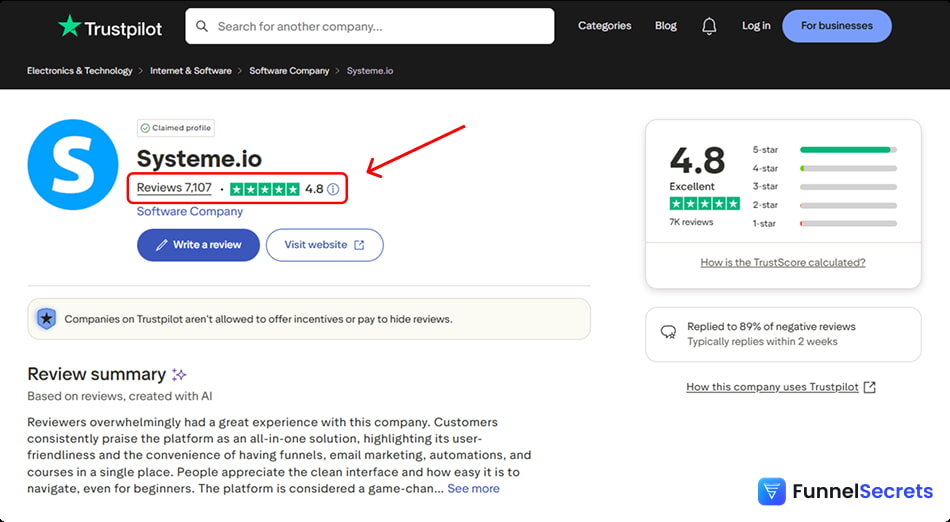Click Log in

click(756, 25)
